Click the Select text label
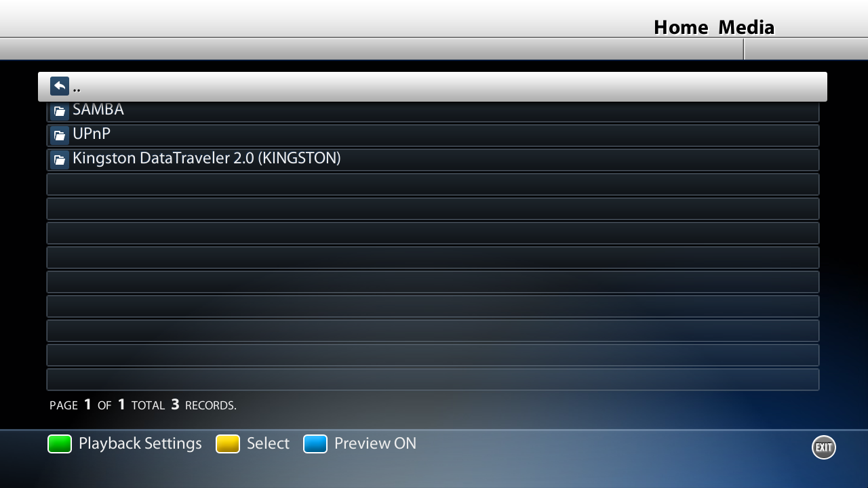The width and height of the screenshot is (868, 488). coord(268,443)
